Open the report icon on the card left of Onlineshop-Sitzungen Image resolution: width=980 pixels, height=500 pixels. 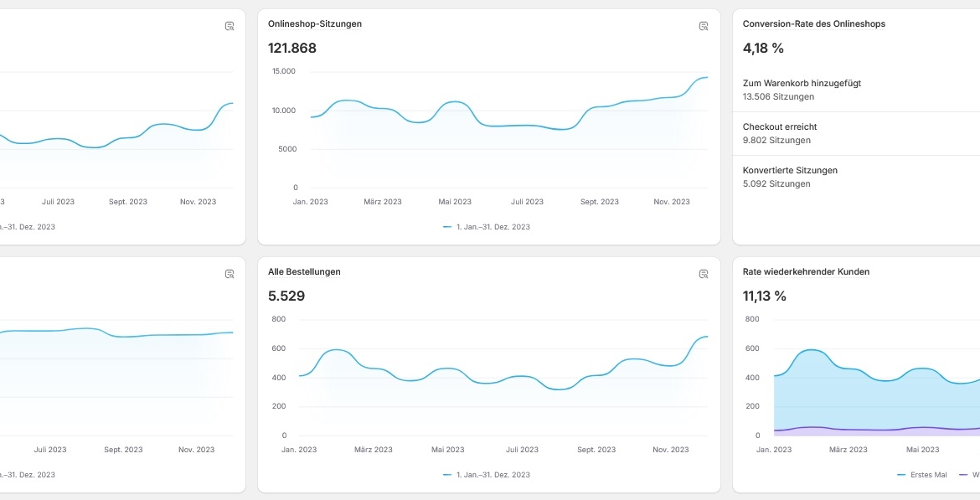230,26
